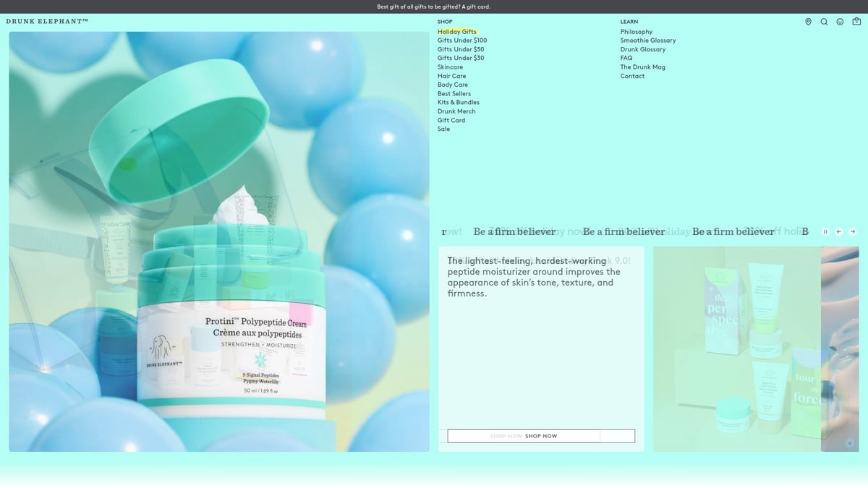The height and width of the screenshot is (488, 868).
Task: Open Holiday Gifts in Shop menu
Action: 456,32
